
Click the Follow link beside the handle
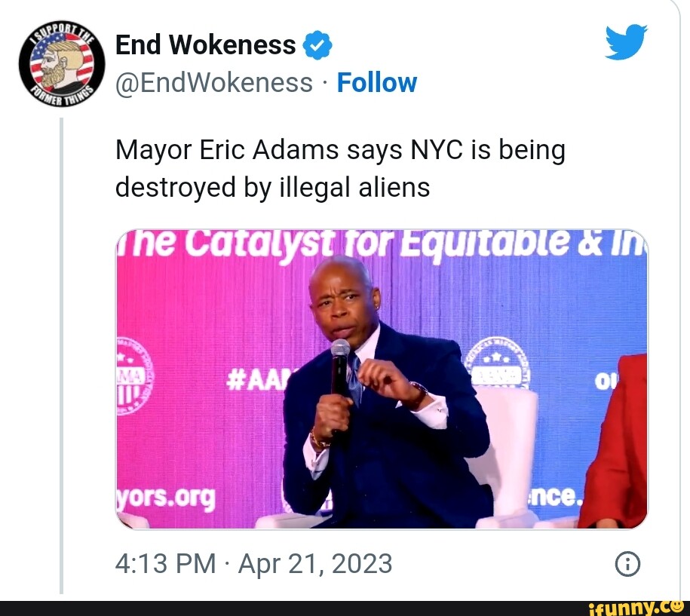coord(377,83)
